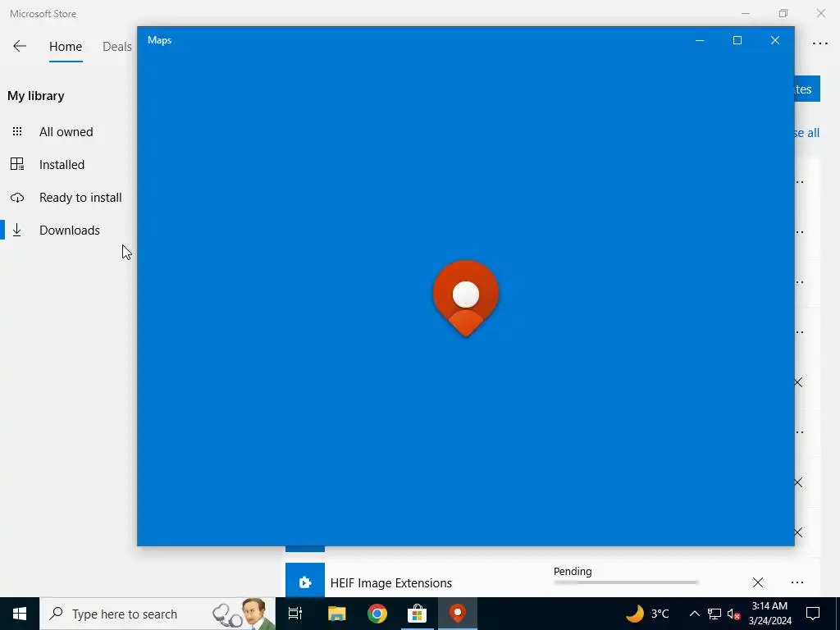Open the Deals tab in Store
The height and width of the screenshot is (630, 840).
(116, 47)
